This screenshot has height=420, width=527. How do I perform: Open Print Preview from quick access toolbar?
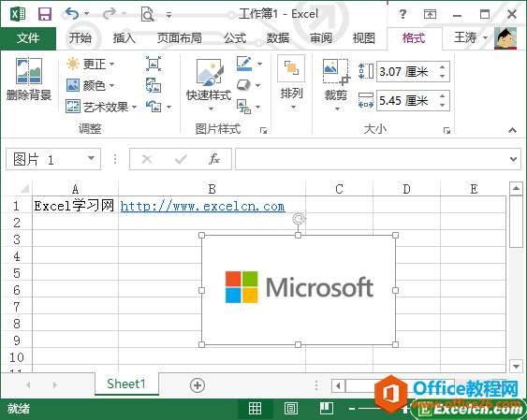pos(147,14)
